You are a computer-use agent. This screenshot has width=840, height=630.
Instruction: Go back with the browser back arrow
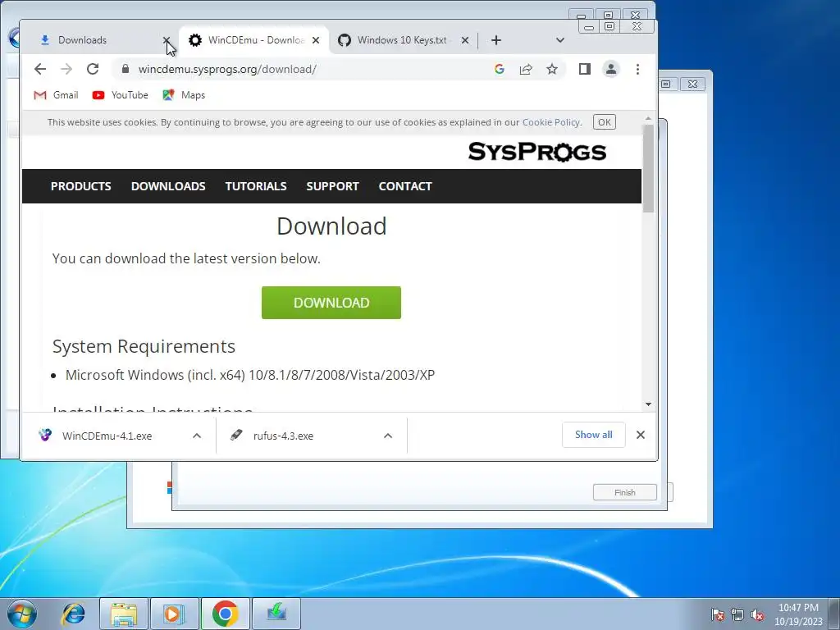click(40, 69)
